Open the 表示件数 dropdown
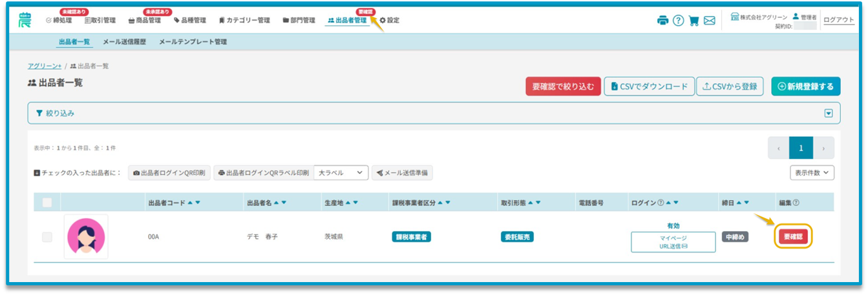 pos(812,173)
